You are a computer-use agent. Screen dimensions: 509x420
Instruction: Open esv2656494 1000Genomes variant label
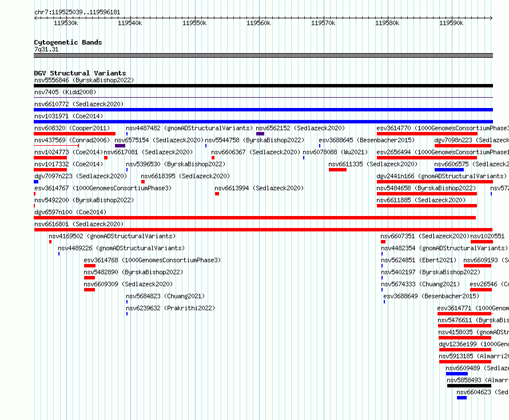point(443,152)
